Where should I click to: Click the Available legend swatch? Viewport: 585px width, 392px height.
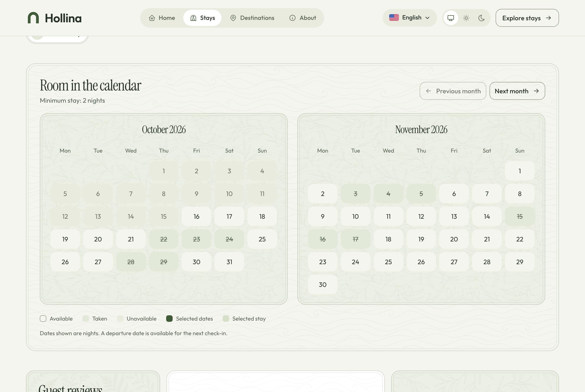point(43,319)
